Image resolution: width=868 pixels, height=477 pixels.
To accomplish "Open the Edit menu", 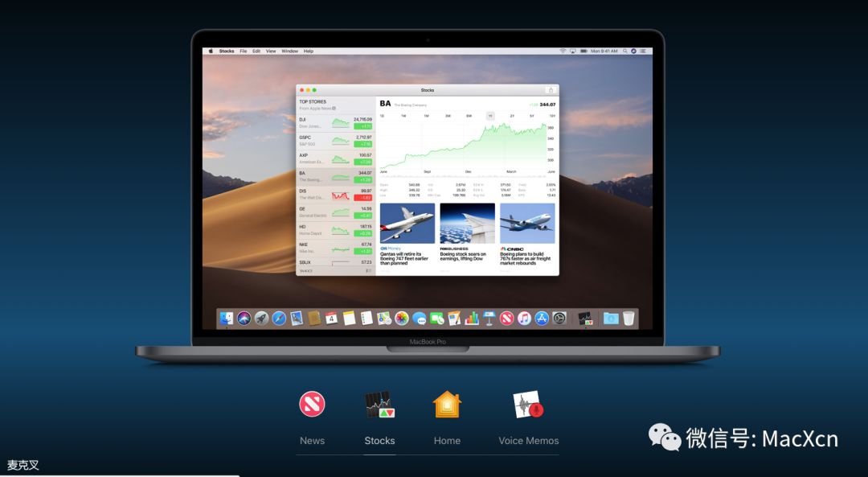I will coord(256,51).
